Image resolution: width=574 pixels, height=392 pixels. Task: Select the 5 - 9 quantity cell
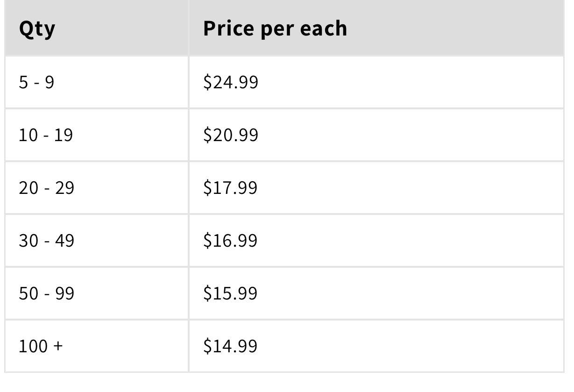point(36,83)
